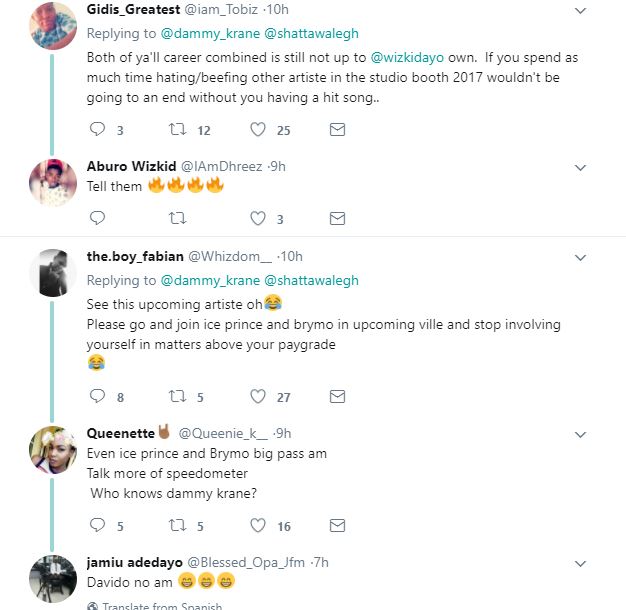Retweet Queenette's tweet about dammy krane
The width and height of the screenshot is (626, 610).
[x=178, y=525]
